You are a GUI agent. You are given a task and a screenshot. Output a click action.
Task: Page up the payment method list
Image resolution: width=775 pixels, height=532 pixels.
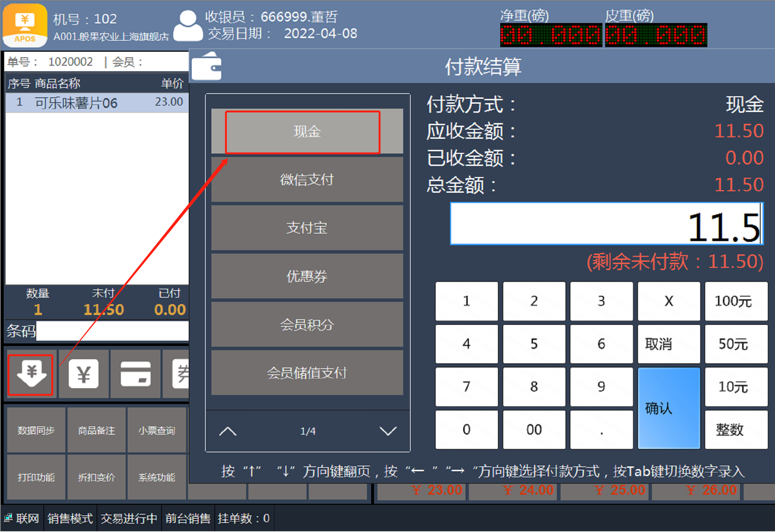tap(228, 431)
